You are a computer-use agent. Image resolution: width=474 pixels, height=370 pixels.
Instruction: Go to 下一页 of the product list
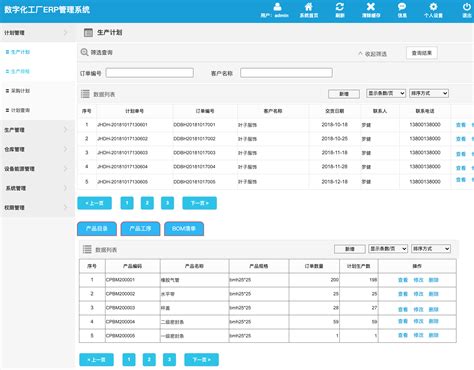[201, 360]
